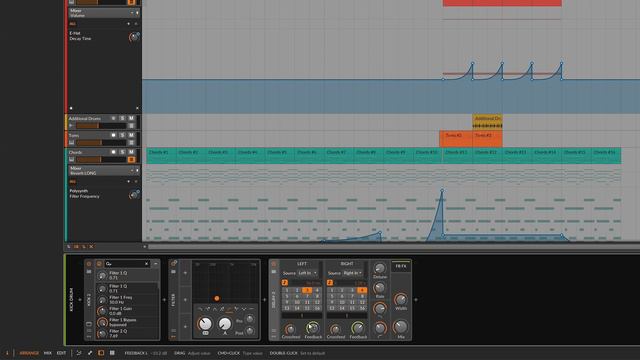Image resolution: width=640 pixels, height=360 pixels.
Task: Toggle the Delay-2 device power button
Action: [x=274, y=264]
